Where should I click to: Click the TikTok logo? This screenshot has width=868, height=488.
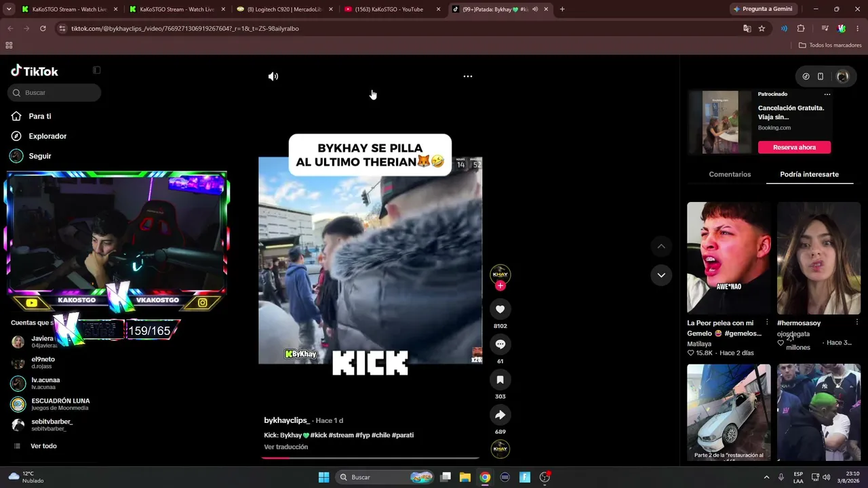pyautogui.click(x=35, y=71)
